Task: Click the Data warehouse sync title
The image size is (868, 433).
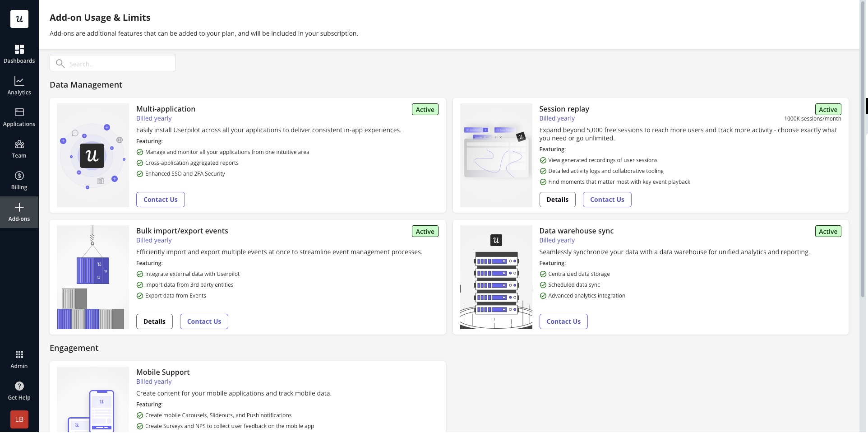Action: (577, 231)
